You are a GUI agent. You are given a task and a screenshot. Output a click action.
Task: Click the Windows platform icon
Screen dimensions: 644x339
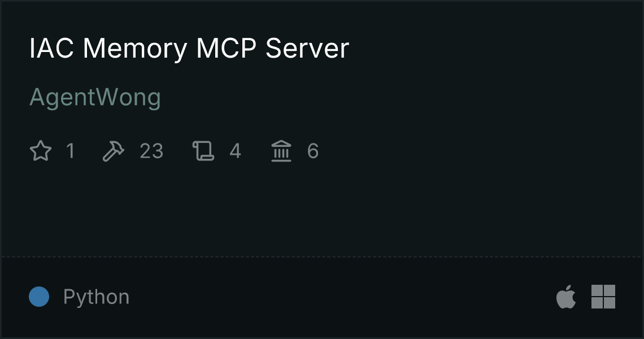coord(603,297)
